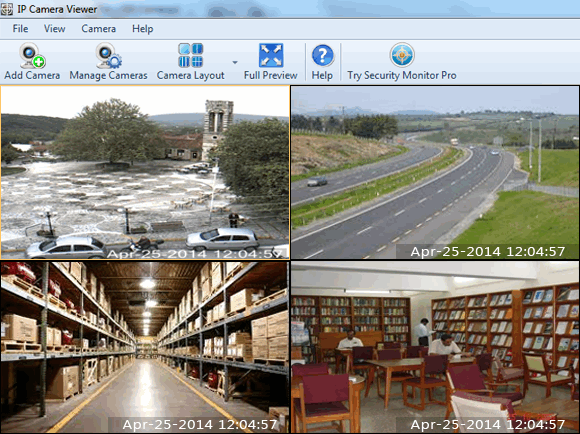Click the app icon in title bar

pyautogui.click(x=7, y=9)
